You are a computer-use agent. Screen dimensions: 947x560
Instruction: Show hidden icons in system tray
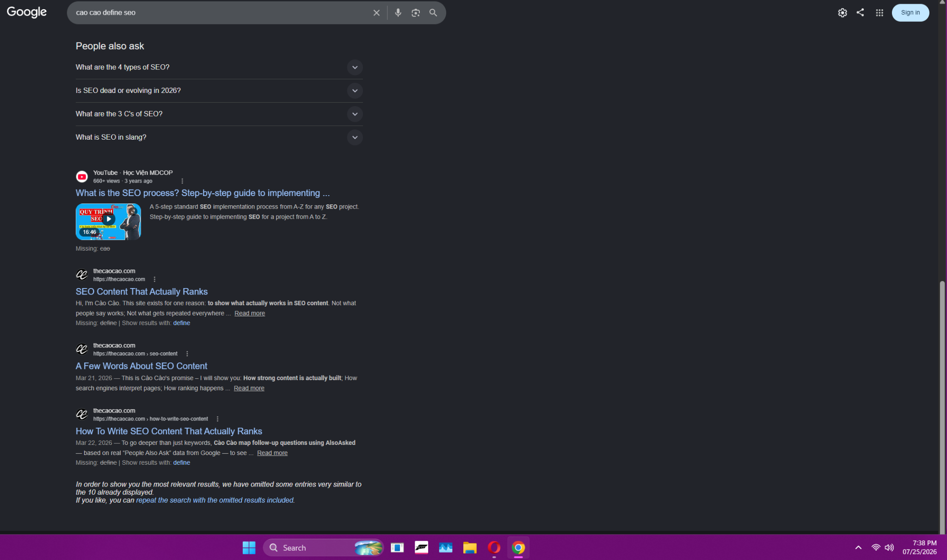click(x=858, y=548)
